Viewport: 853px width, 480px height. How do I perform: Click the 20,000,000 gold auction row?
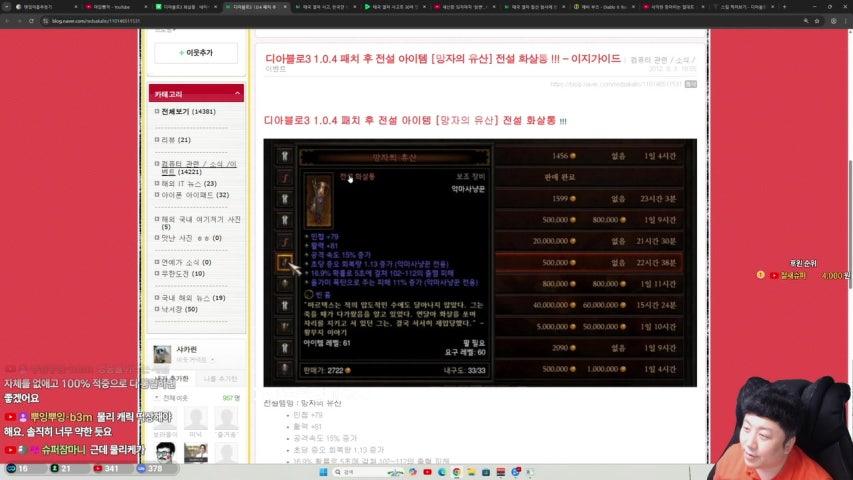click(x=589, y=241)
